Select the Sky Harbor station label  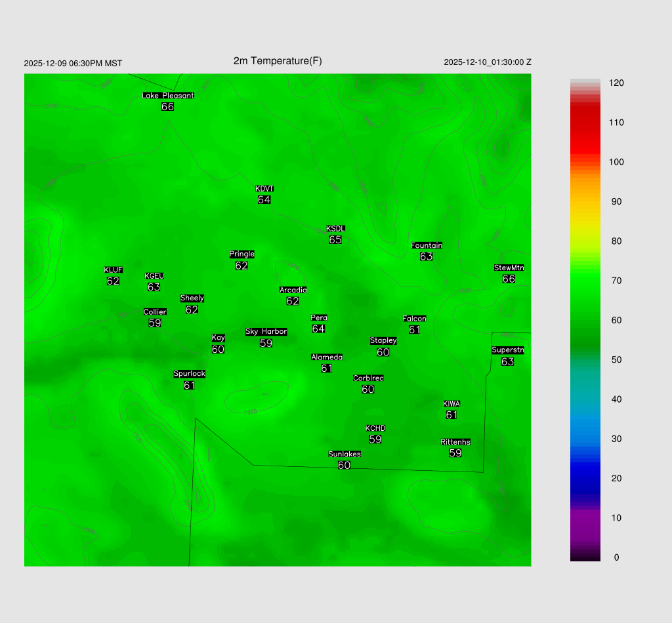click(266, 332)
